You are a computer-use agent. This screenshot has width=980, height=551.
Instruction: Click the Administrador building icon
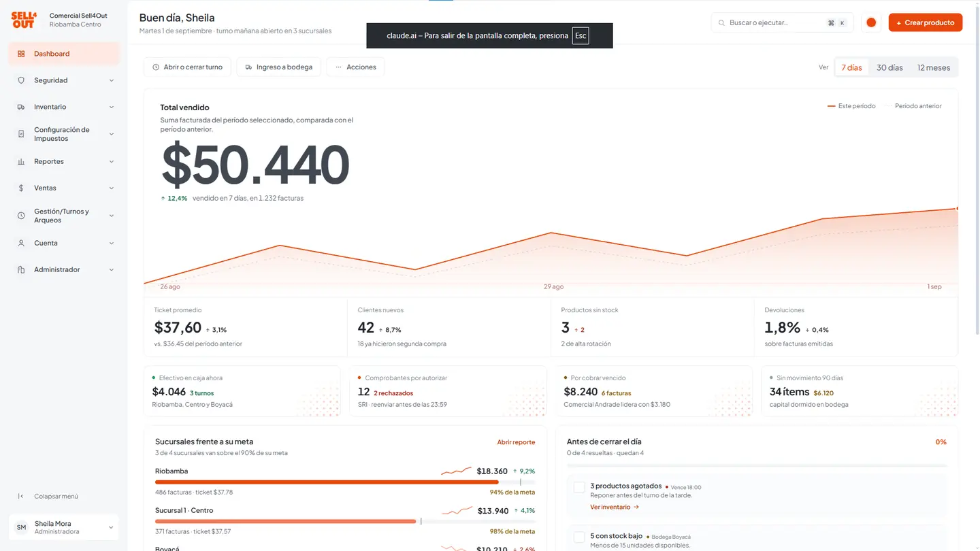coord(21,269)
